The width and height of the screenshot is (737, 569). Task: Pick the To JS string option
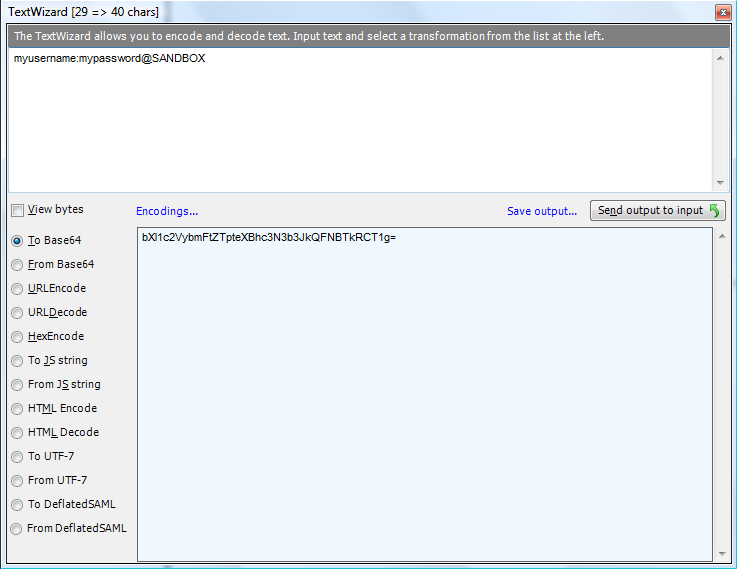(x=17, y=361)
